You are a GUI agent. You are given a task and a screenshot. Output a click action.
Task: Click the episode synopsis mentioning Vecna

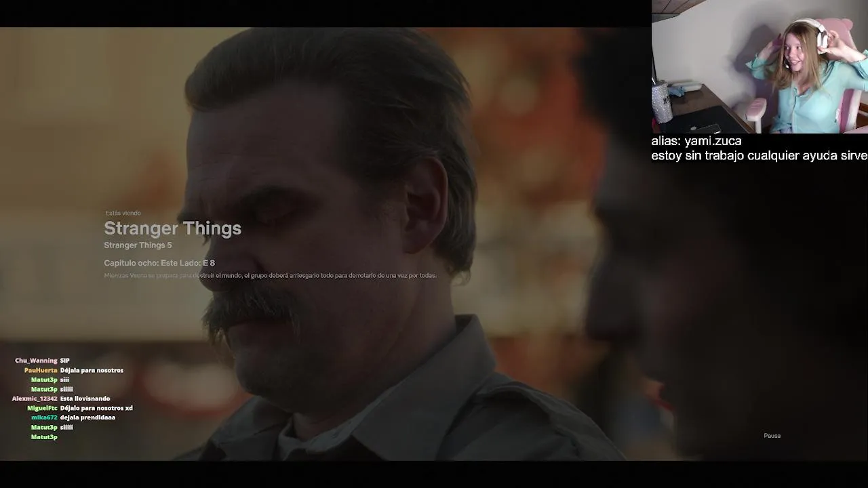point(270,275)
